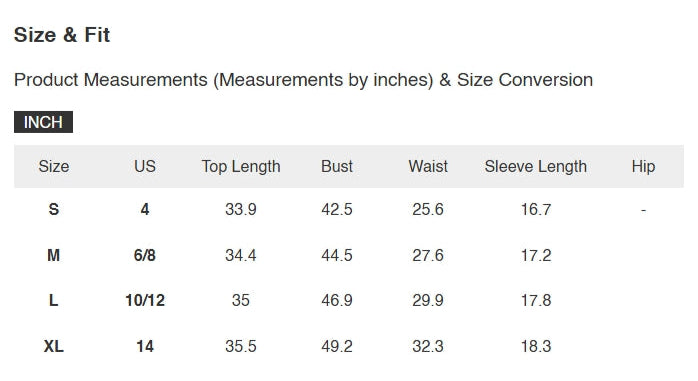698x381 pixels.
Task: Click the L size row label
Action: 53,300
